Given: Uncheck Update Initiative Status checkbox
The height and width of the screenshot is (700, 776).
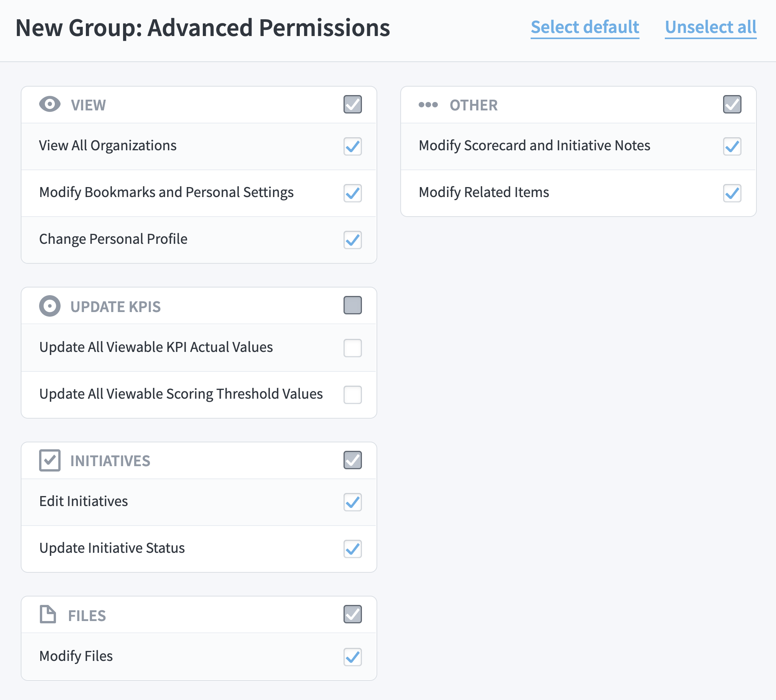Looking at the screenshot, I should click(x=352, y=549).
